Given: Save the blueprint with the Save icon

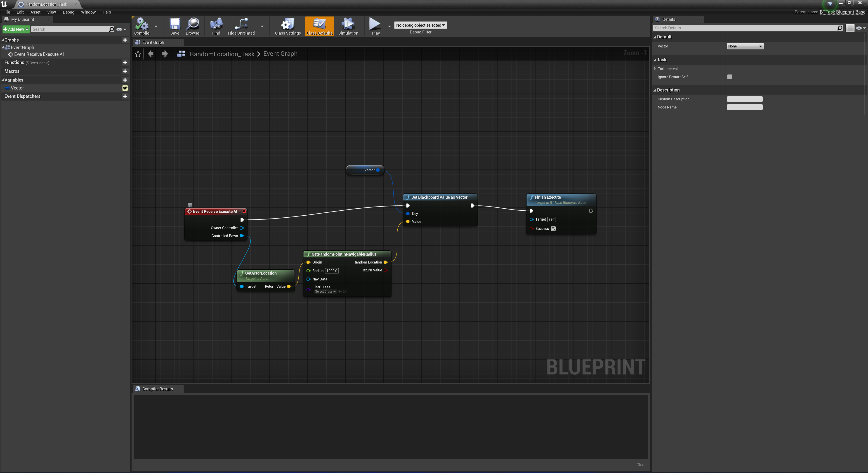Looking at the screenshot, I should point(175,26).
